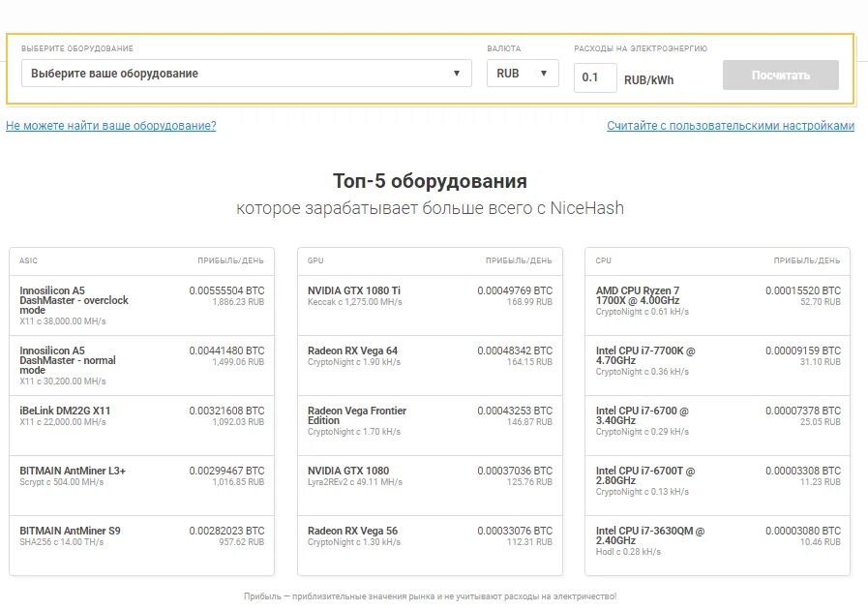The image size is (868, 610).
Task: Click 'Keccak с 1,275.00 MH/s' hashrate text
Action: tap(355, 302)
